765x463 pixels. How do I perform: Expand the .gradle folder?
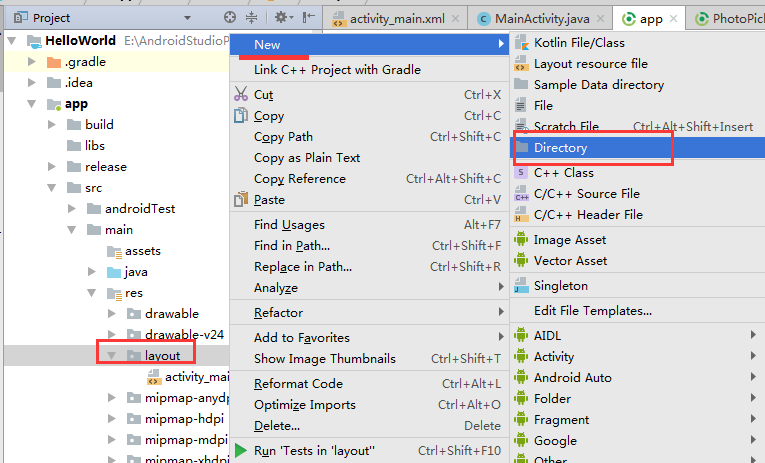[32, 61]
